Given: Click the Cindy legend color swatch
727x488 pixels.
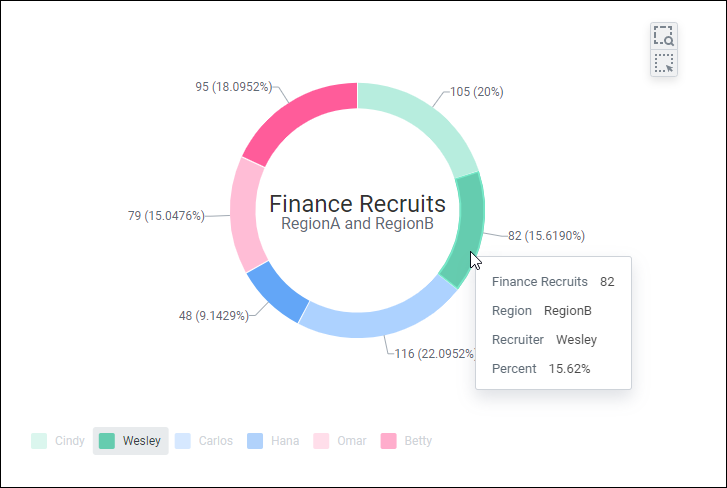Looking at the screenshot, I should (39, 441).
